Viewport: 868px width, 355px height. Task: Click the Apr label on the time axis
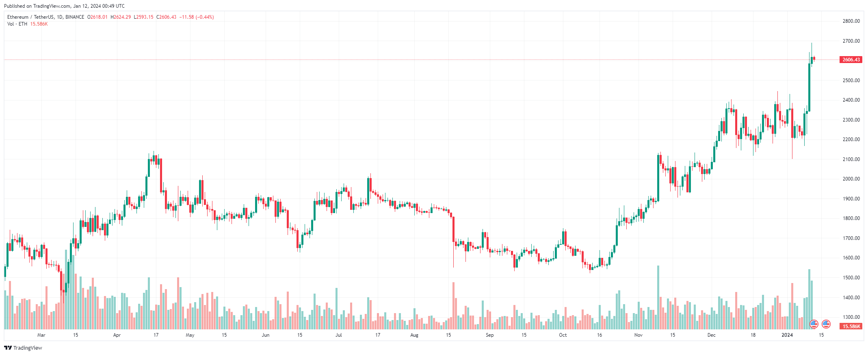pos(117,335)
